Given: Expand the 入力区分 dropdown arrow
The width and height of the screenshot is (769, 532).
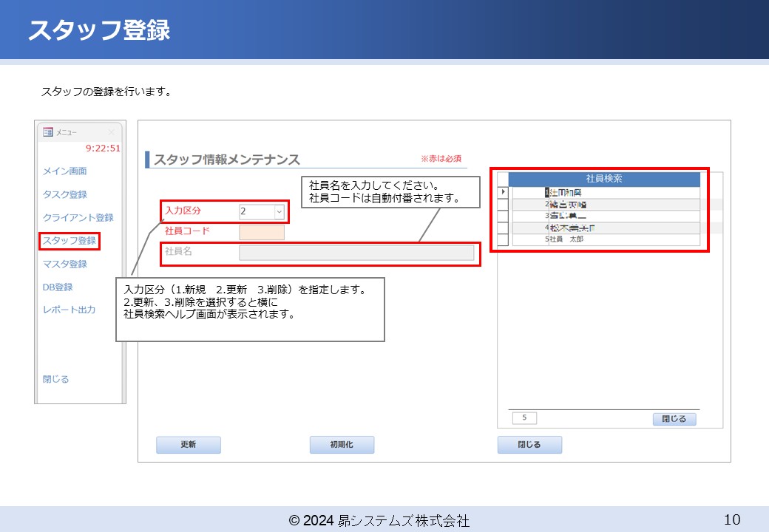Looking at the screenshot, I should tap(279, 212).
